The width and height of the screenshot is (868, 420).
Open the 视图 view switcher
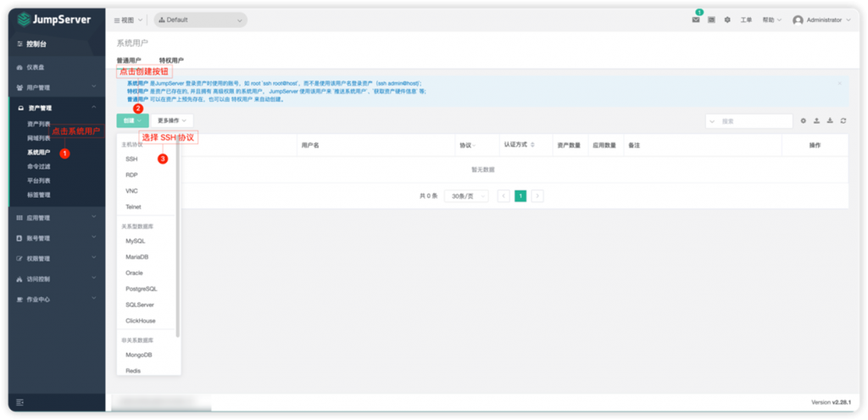128,20
